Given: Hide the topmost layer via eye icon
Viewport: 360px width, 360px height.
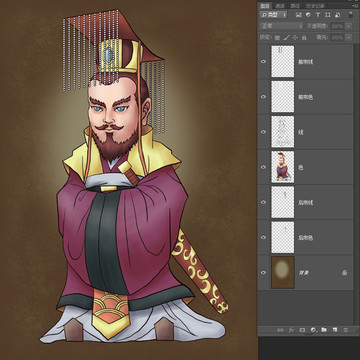Looking at the screenshot, I should [264, 62].
